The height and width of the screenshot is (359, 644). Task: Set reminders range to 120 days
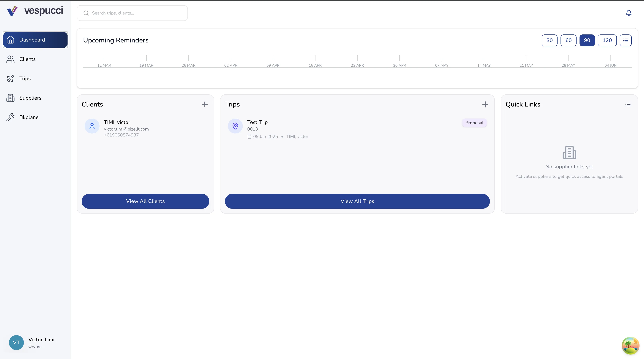coord(607,40)
